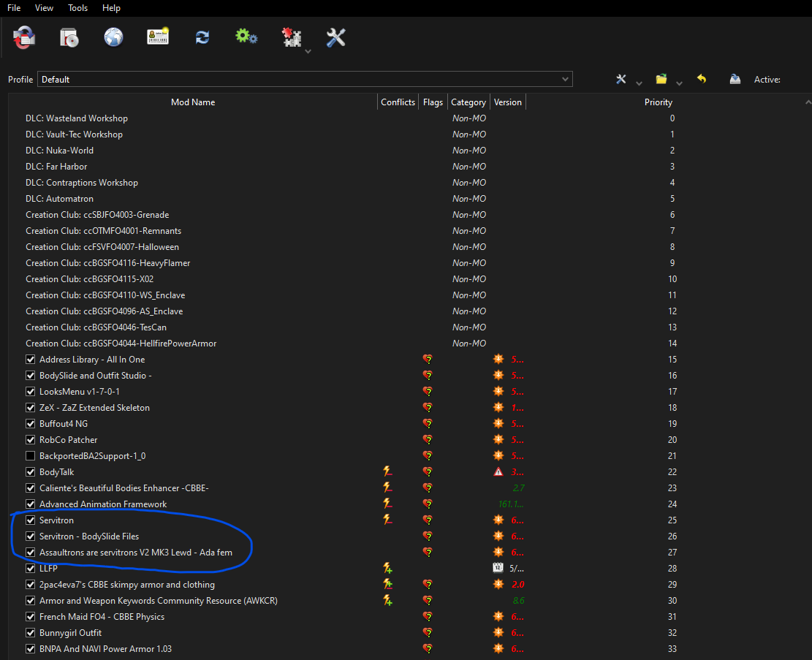
Task: Open the Help menu
Action: coord(111,8)
